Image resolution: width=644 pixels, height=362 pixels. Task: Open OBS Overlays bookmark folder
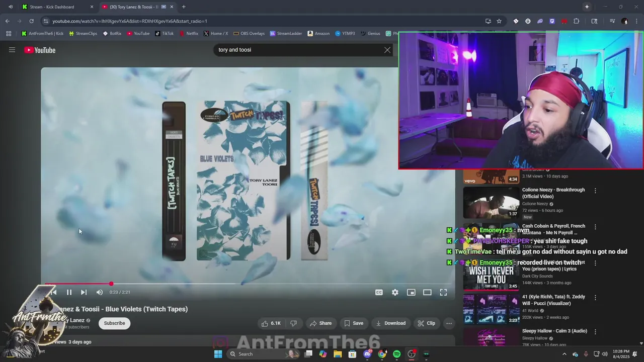click(249, 34)
